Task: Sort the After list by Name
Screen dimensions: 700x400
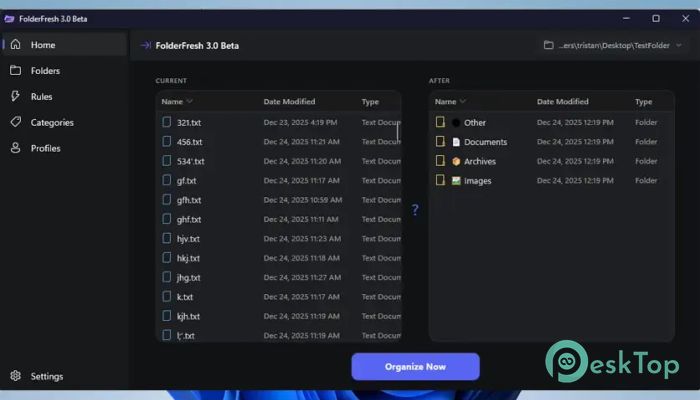Action: point(450,101)
